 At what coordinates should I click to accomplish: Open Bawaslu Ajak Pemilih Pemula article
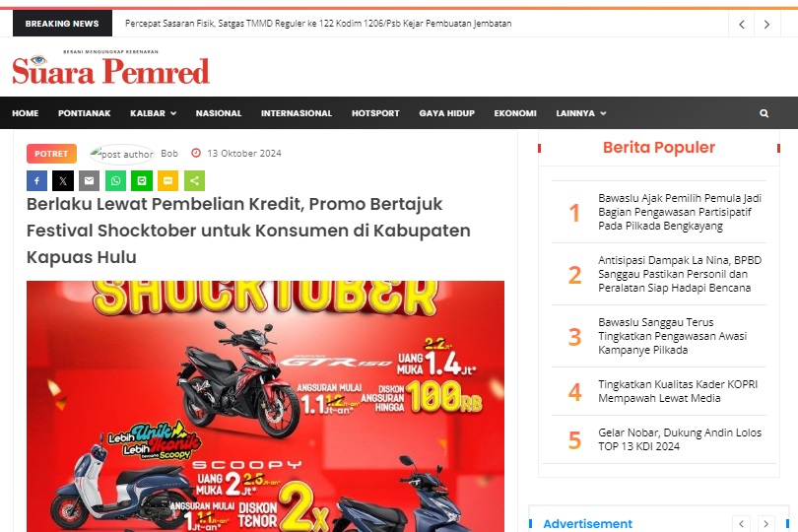680,212
